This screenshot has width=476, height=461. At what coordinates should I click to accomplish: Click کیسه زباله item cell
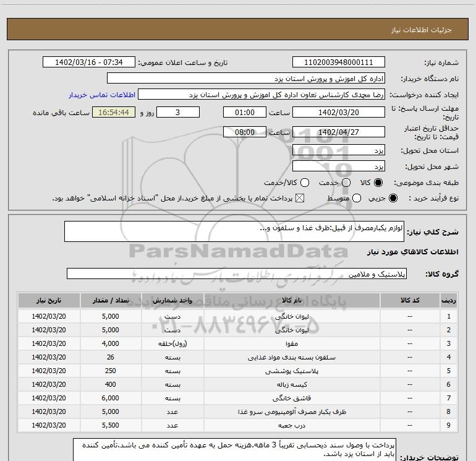[292, 385]
